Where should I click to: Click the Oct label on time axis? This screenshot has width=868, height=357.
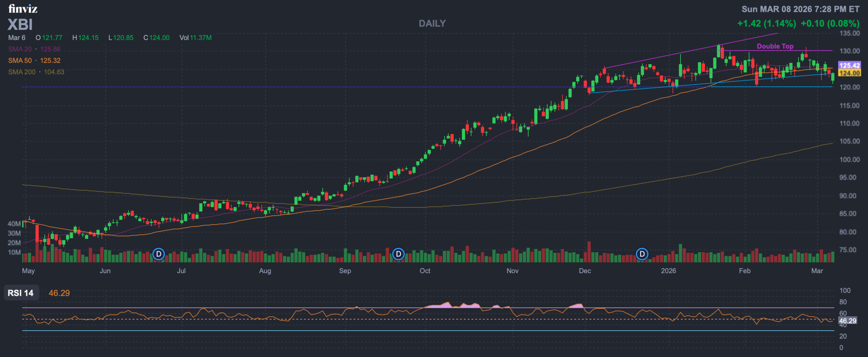pyautogui.click(x=425, y=271)
